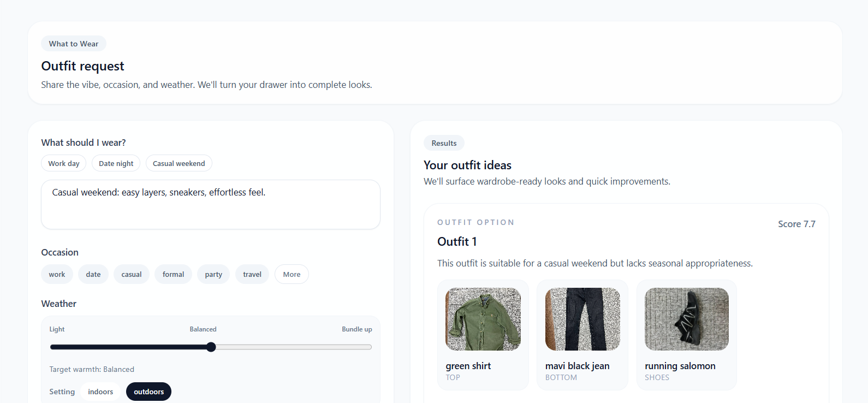Select the work occasion pill
Image resolution: width=868 pixels, height=403 pixels.
(x=57, y=274)
